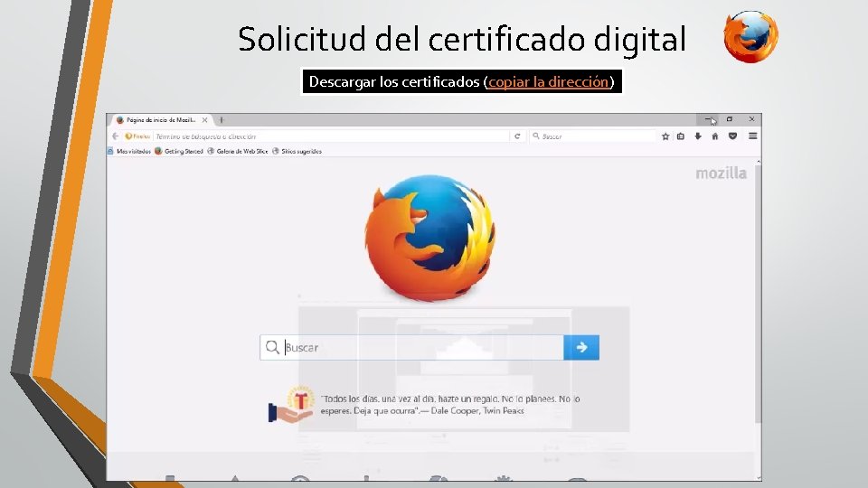Close the Página de inicio de Mozilla tab
This screenshot has height=488, width=868.
[205, 119]
